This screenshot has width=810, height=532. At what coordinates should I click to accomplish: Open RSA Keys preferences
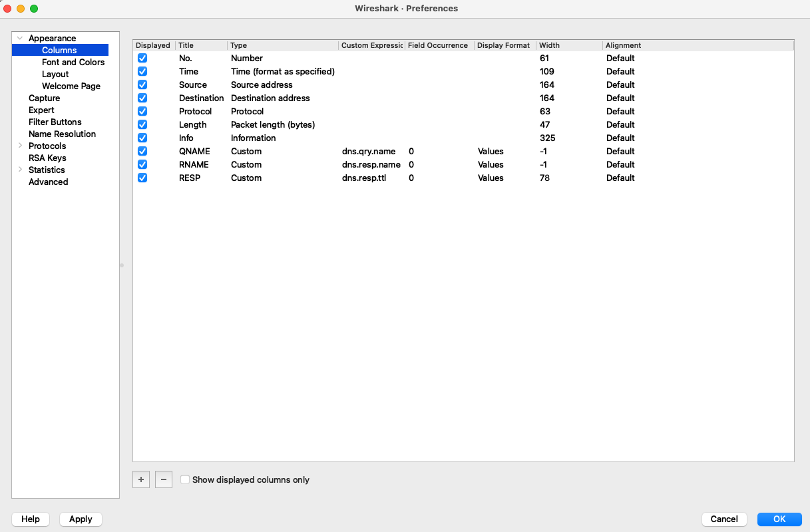47,158
